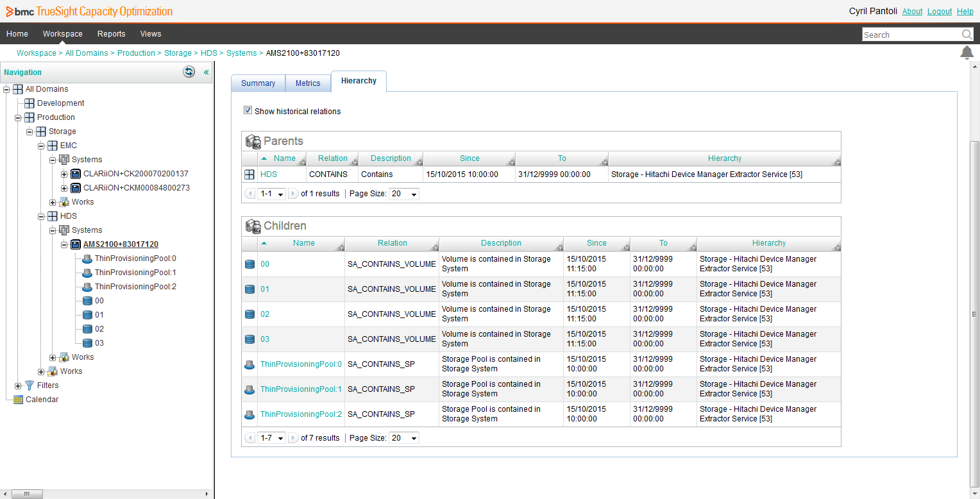Image resolution: width=980 pixels, height=499 pixels.
Task: Click the About link
Action: coord(912,12)
